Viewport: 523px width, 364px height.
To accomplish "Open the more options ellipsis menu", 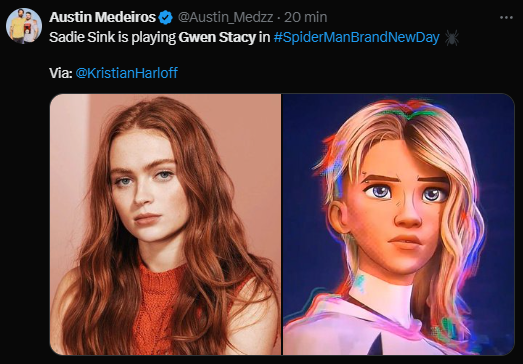I will click(x=506, y=17).
